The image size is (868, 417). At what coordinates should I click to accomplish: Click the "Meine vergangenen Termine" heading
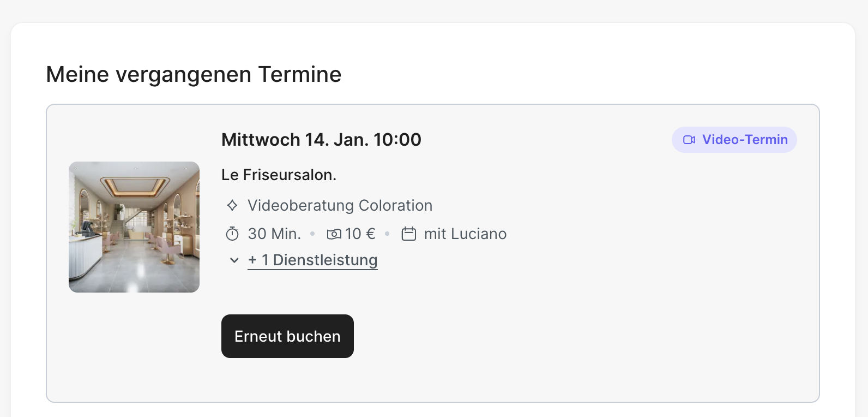pos(194,74)
